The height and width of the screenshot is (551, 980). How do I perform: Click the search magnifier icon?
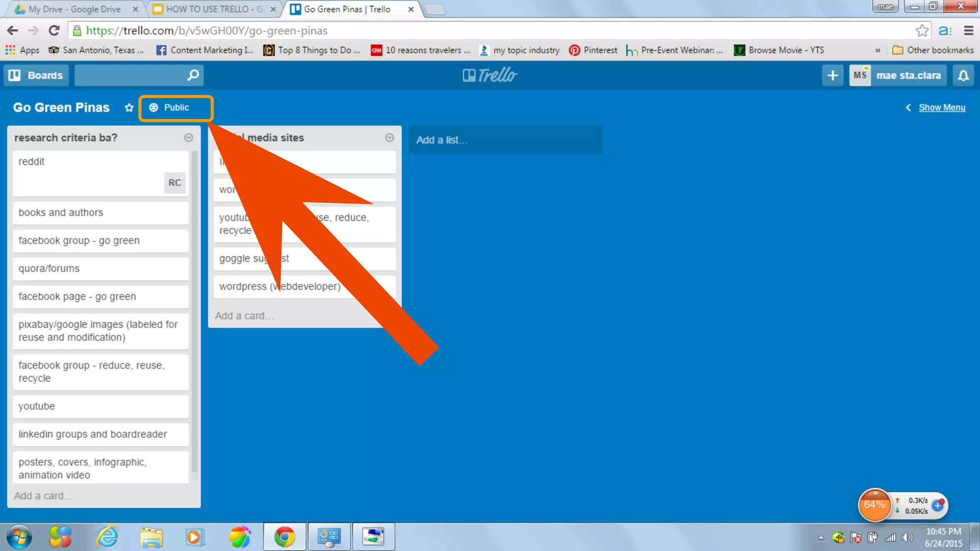(x=193, y=75)
